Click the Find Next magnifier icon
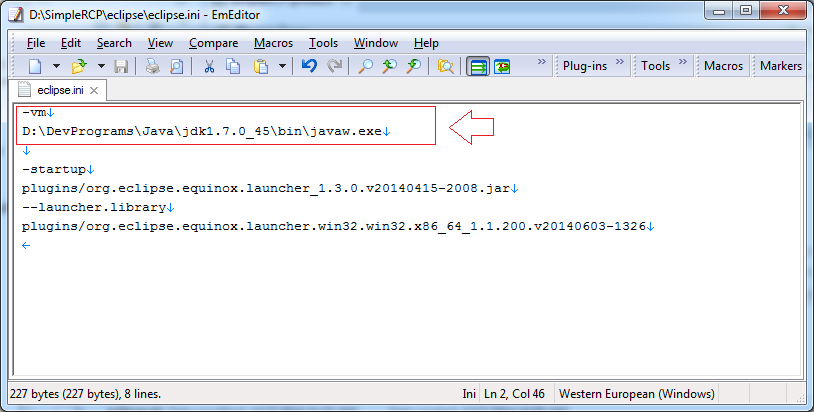 (x=389, y=66)
